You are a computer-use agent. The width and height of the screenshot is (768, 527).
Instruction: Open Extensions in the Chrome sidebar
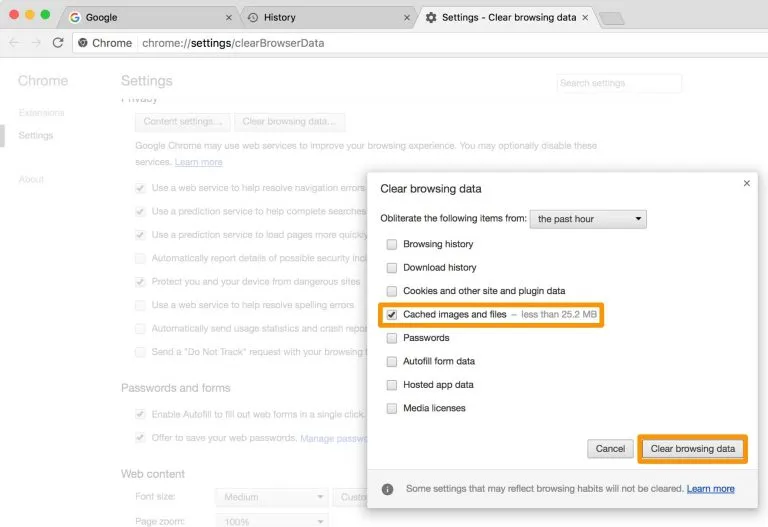(41, 113)
